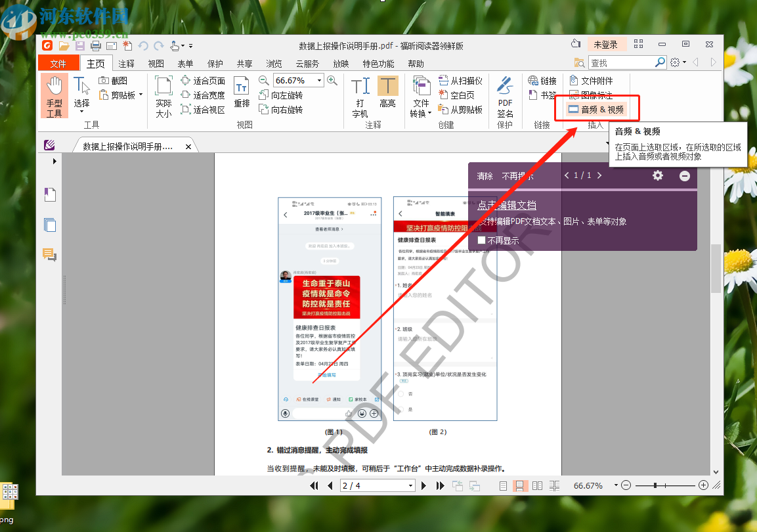The image size is (757, 532).
Task: Open quick access toolbar customize dropdown
Action: [190, 46]
